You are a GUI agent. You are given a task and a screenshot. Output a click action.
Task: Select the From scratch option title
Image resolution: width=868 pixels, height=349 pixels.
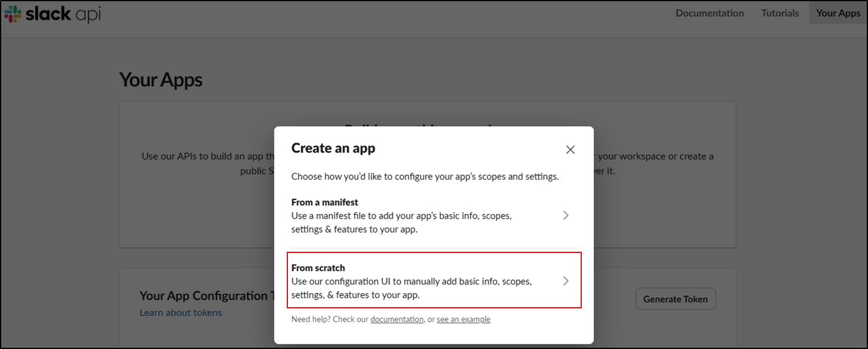(318, 268)
